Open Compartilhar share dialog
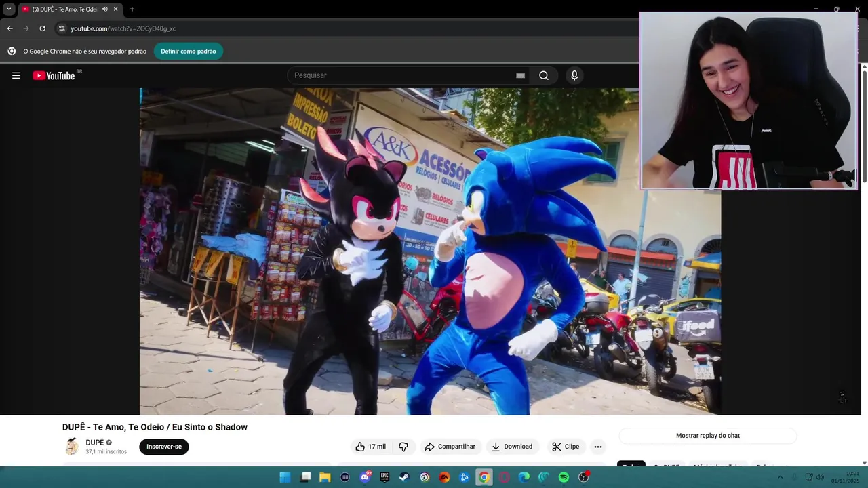This screenshot has width=868, height=488. [450, 447]
